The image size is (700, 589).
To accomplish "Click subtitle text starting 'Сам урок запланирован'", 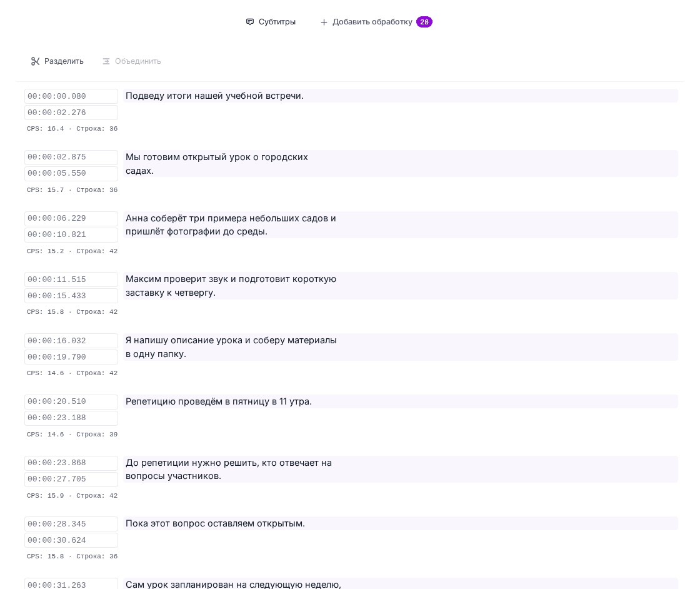I will coord(401,583).
